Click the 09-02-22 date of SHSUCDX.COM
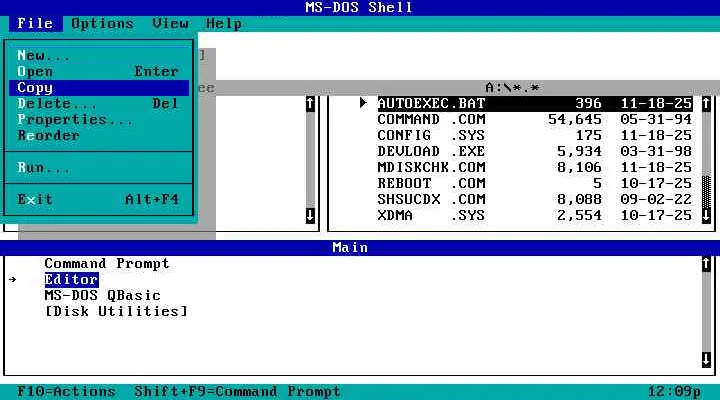The image size is (720, 400). 656,200
